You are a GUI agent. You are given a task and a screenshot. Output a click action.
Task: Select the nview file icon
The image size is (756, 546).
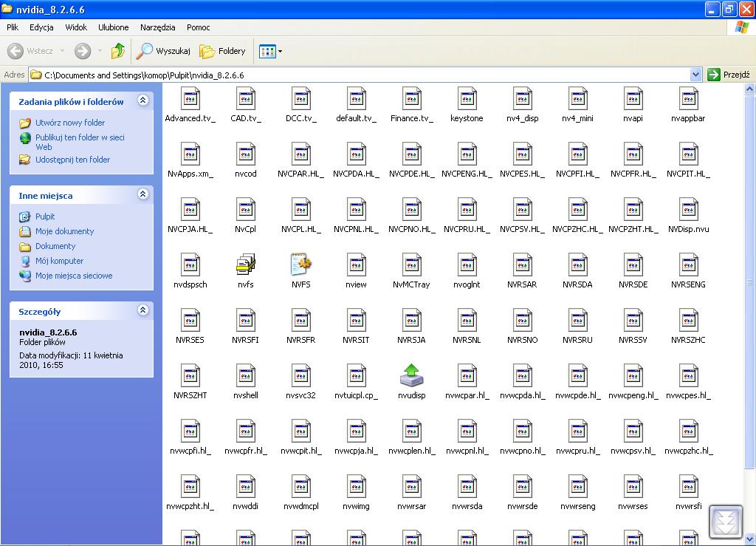tap(356, 265)
